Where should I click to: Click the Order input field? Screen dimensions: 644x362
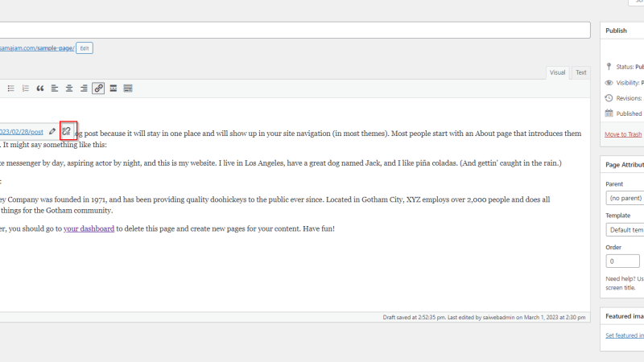click(622, 261)
